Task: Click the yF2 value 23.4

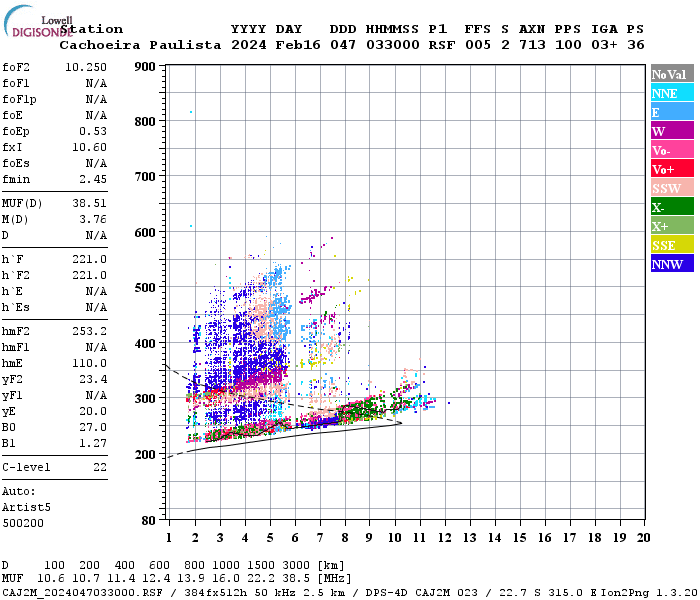Action: pos(93,379)
